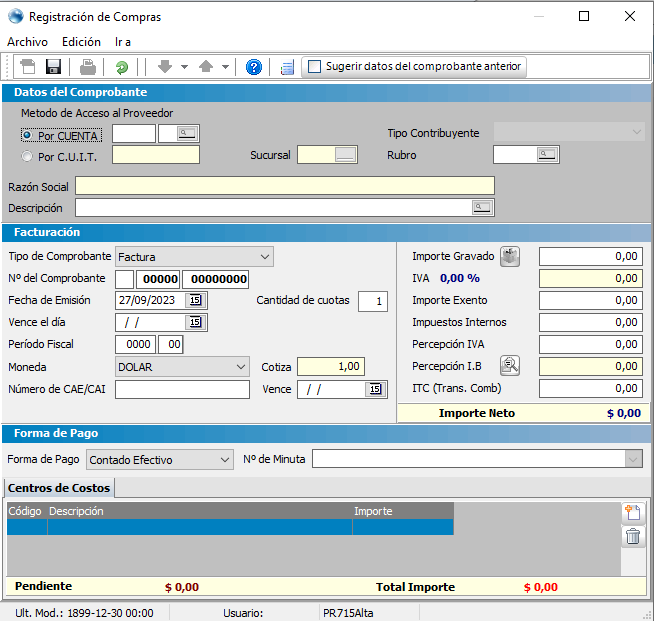Open the Fecha de Emisión calendar picker

point(195,300)
